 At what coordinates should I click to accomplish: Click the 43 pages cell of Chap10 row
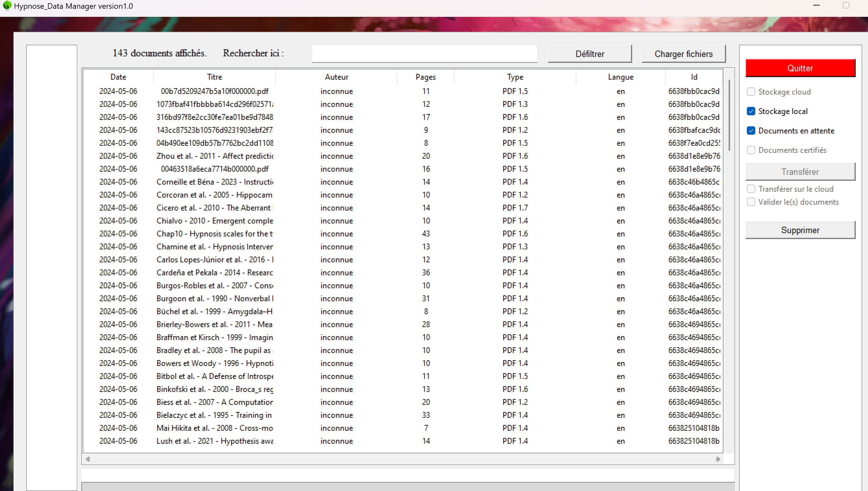tap(426, 234)
